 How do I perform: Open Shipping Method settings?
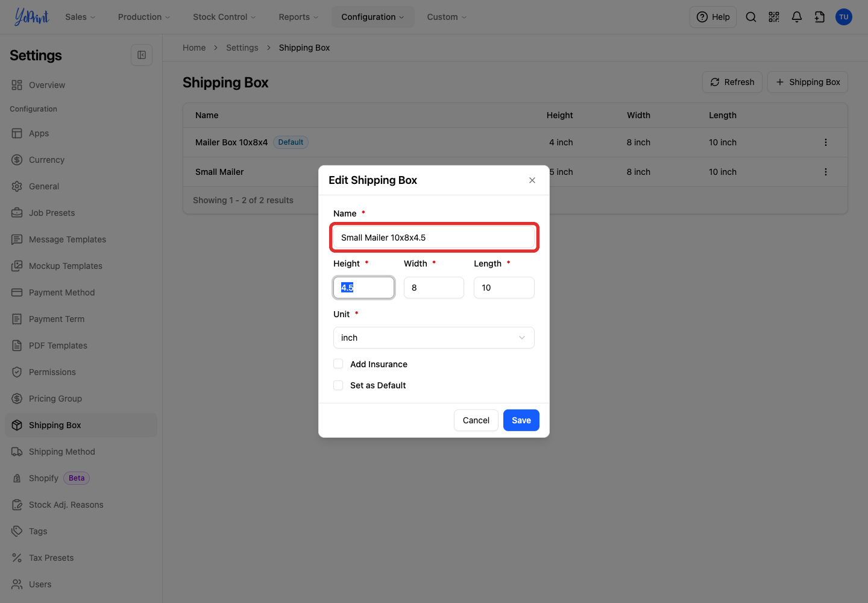[81, 452]
